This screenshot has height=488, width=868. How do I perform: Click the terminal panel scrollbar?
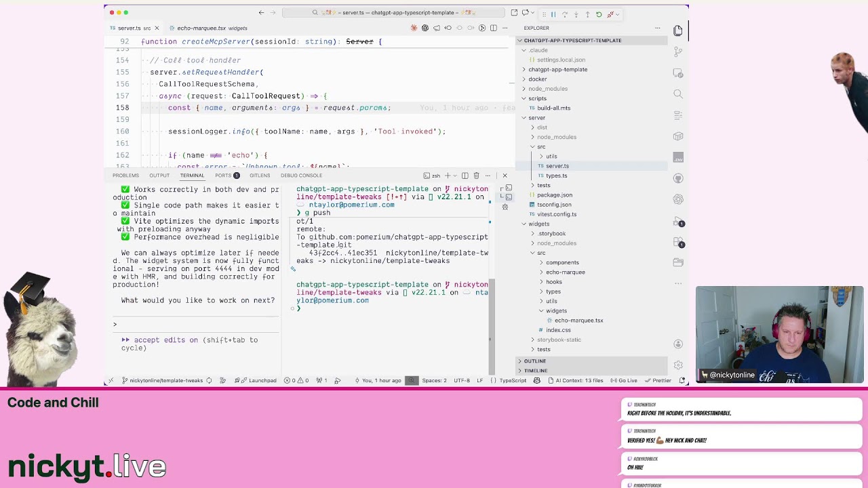point(492,325)
